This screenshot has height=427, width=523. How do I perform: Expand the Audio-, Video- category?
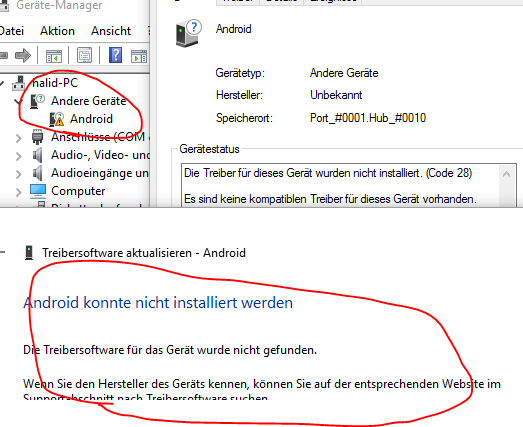point(19,156)
